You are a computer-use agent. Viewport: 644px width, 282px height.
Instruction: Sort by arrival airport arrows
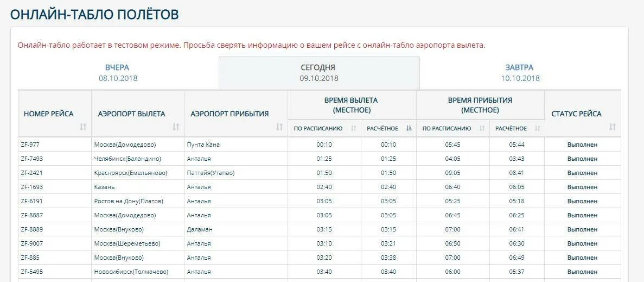(x=279, y=127)
